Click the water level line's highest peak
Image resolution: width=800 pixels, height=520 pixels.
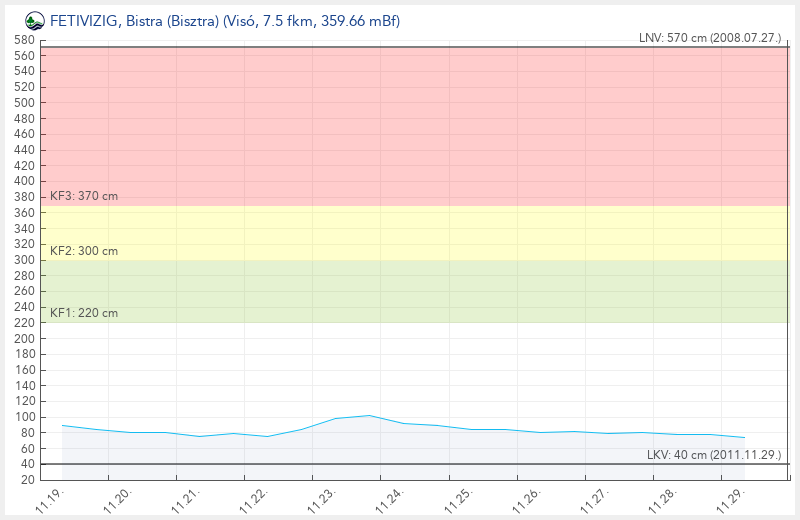pyautogui.click(x=369, y=415)
